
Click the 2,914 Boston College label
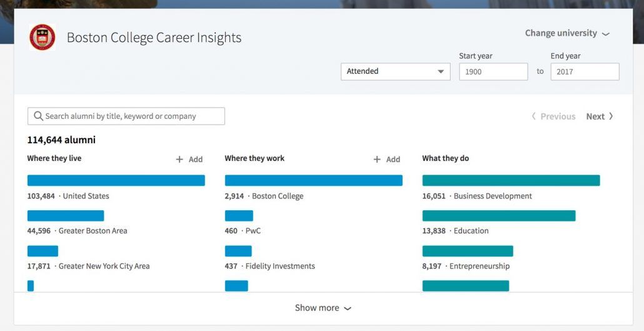[264, 196]
